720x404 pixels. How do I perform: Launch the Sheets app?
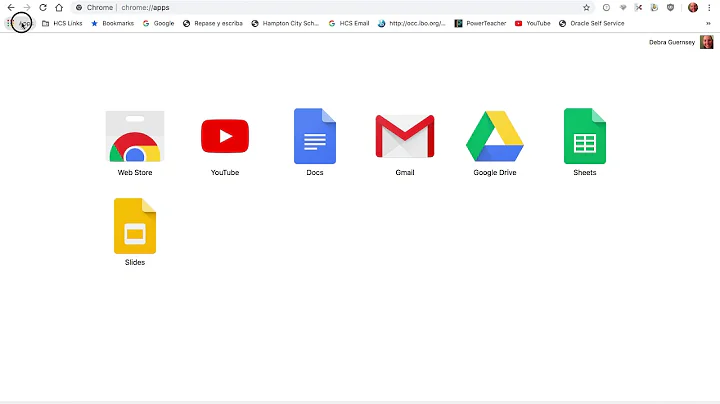[x=585, y=142]
